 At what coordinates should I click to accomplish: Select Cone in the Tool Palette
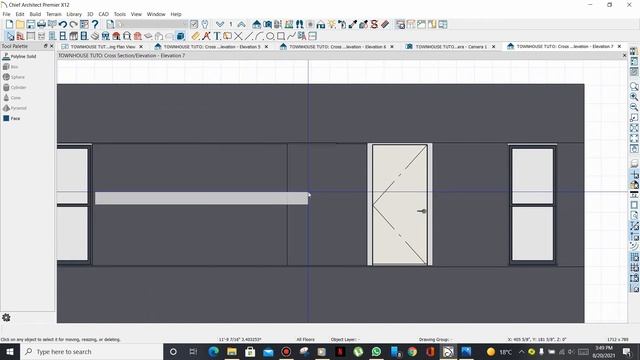[12, 98]
